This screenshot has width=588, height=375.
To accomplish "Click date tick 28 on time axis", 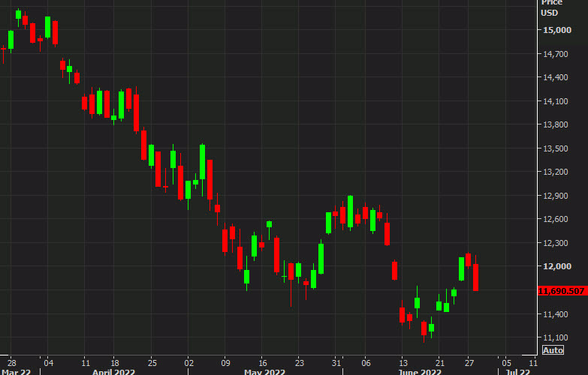I will (11, 363).
